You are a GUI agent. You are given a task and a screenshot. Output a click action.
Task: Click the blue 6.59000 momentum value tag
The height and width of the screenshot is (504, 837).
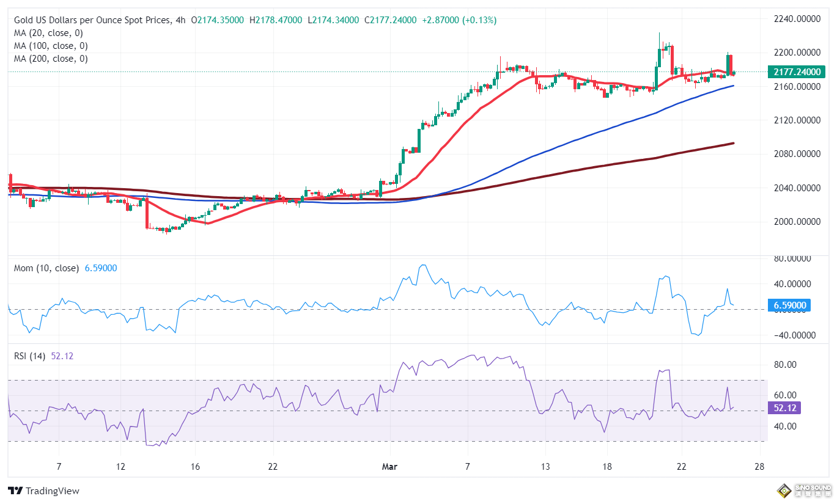[791, 305]
